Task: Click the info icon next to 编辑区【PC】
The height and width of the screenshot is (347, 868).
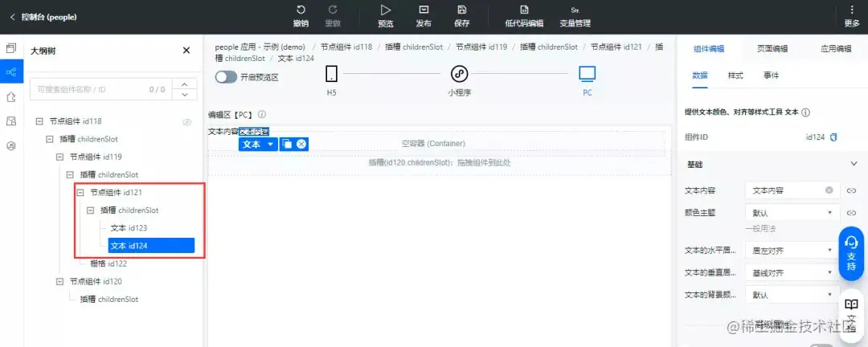Action: point(262,115)
